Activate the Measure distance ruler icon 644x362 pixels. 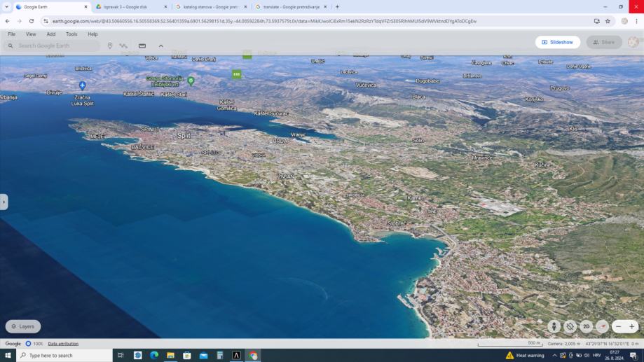click(x=142, y=46)
